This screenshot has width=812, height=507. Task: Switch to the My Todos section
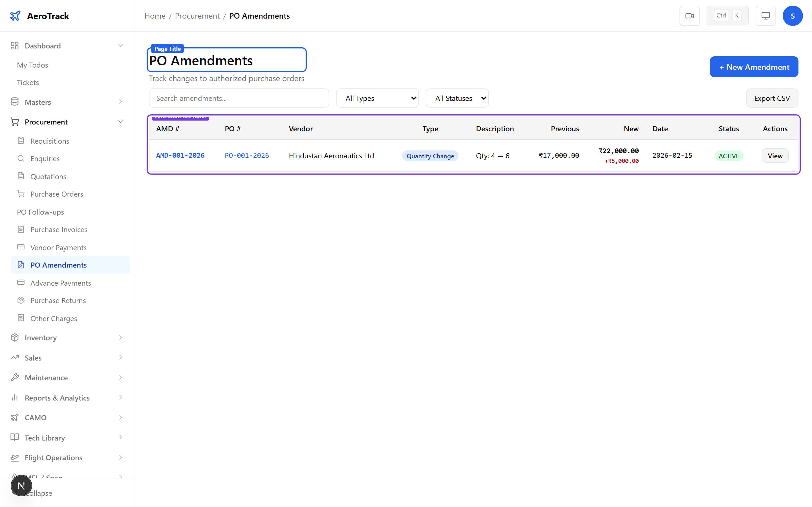point(32,65)
